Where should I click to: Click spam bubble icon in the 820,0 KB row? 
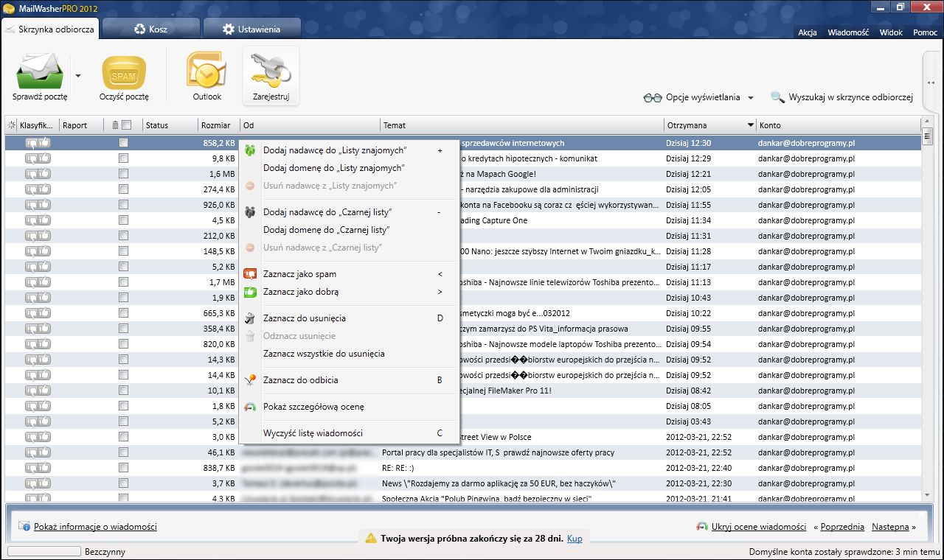click(32, 344)
